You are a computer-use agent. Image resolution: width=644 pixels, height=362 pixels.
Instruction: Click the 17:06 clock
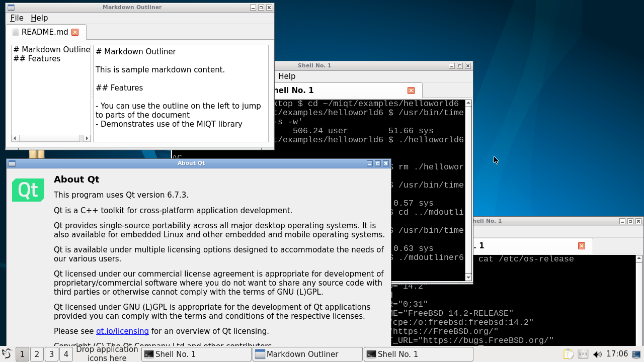point(617,354)
